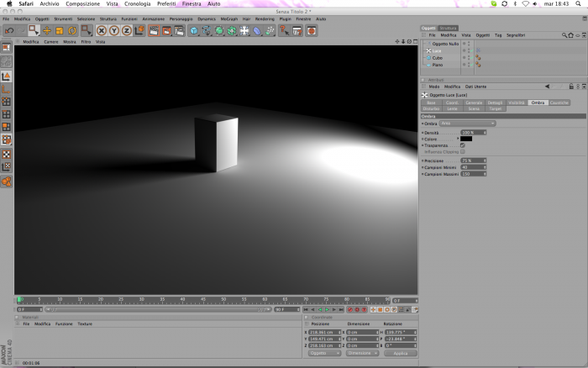Click the Applica button
Image resolution: width=588 pixels, height=368 pixels.
coord(401,353)
